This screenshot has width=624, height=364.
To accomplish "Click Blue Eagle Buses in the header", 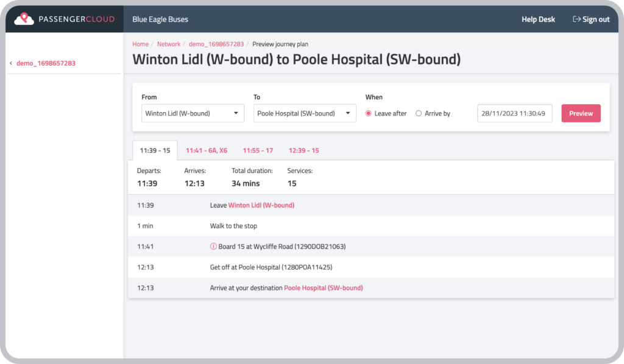I will 160,19.
